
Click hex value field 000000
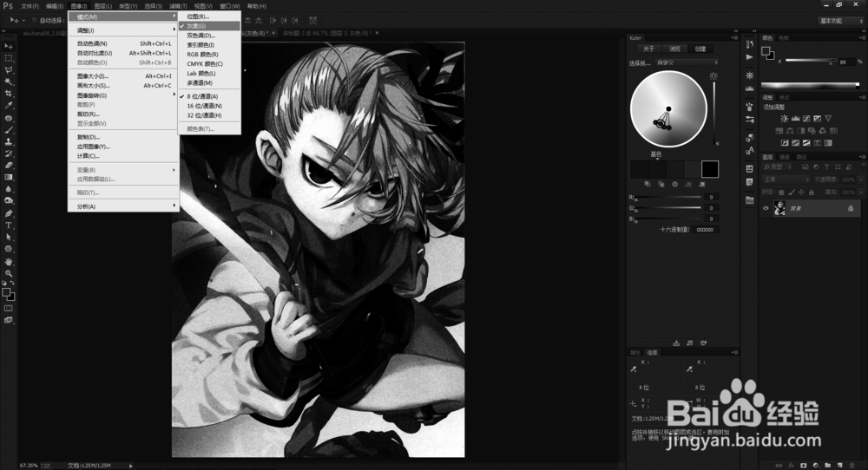(705, 230)
